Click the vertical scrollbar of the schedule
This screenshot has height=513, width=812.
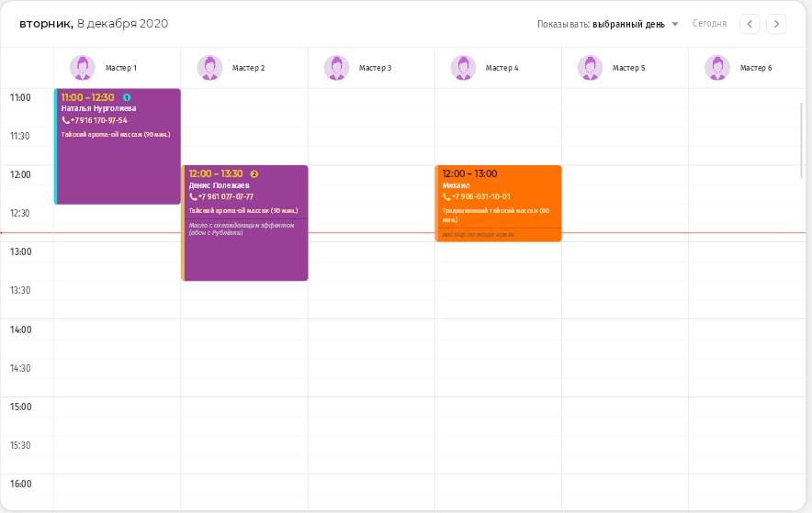801,140
